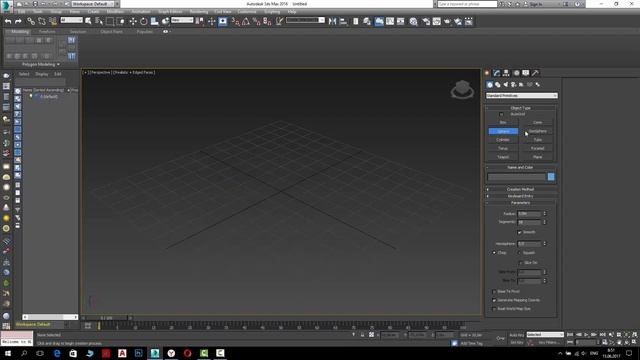Switch to the Motion command panel

[x=516, y=73]
